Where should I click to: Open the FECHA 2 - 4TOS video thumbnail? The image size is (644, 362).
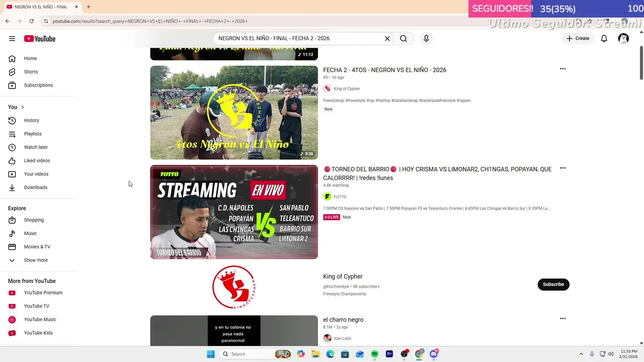click(234, 113)
